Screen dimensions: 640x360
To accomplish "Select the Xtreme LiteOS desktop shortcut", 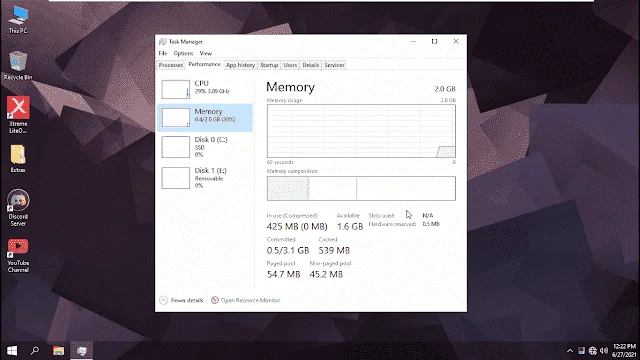I will (18, 115).
